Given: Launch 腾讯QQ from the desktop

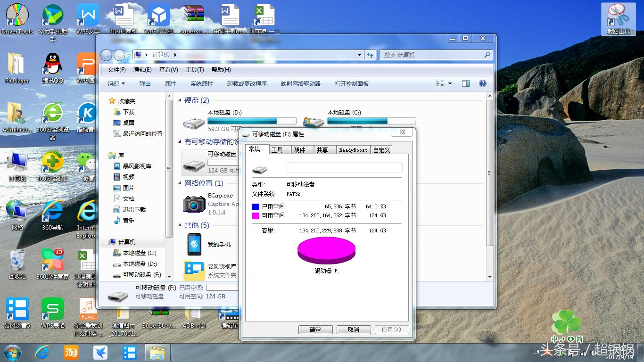Looking at the screenshot, I should [x=52, y=64].
